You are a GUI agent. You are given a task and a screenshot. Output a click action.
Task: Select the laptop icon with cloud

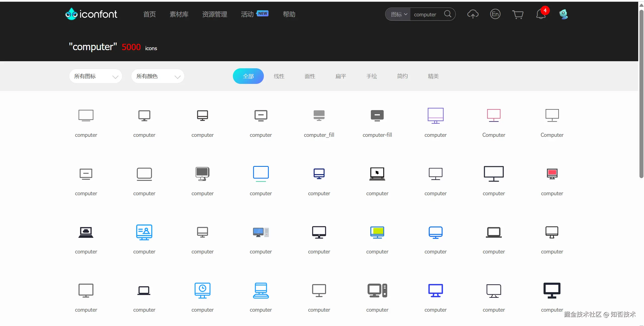click(x=86, y=232)
